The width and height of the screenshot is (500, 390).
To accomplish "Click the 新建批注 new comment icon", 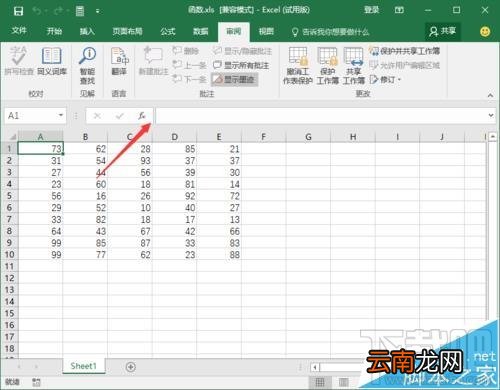I will pos(153,61).
